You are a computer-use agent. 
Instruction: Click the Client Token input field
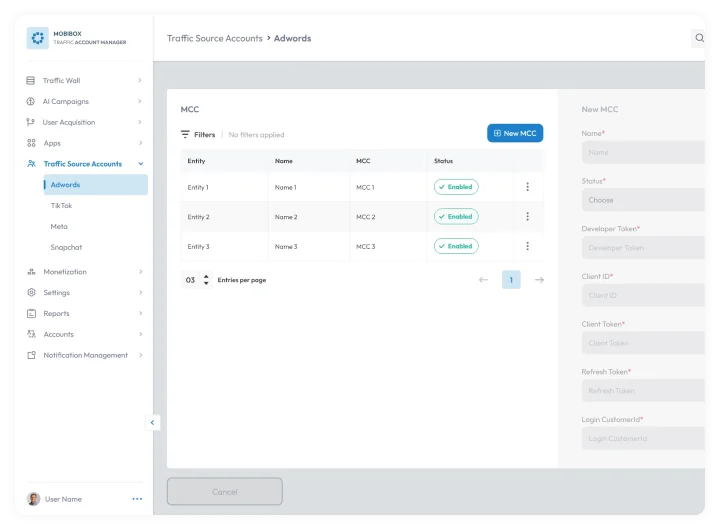tap(643, 343)
